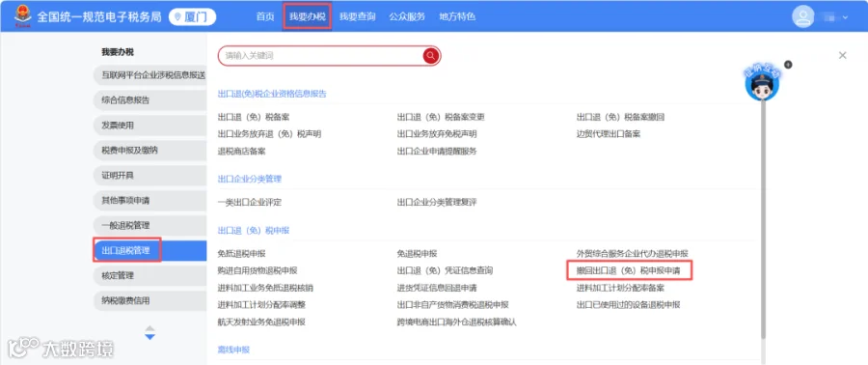Select 税费申报及缴纳 in the sidebar
868x365 pixels.
[x=150, y=150]
